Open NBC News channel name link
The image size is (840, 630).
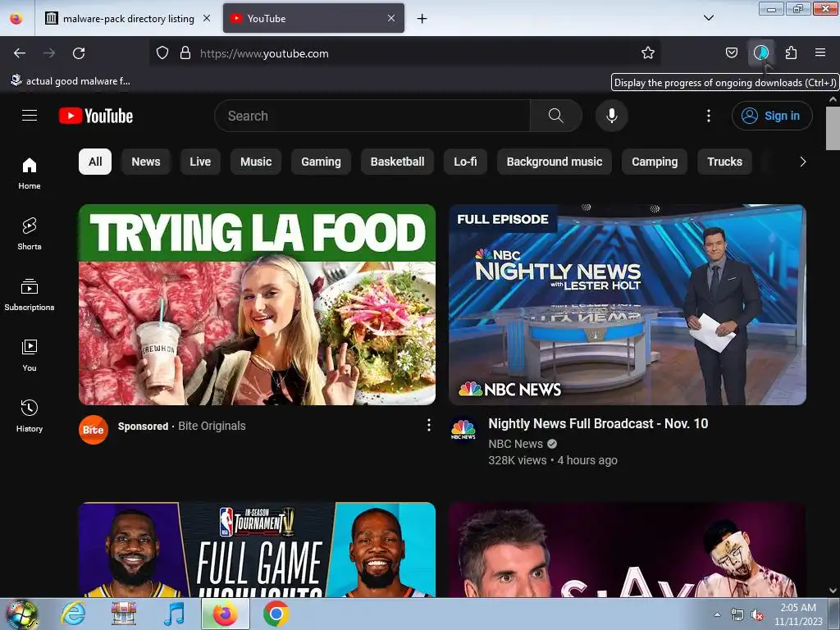click(515, 444)
